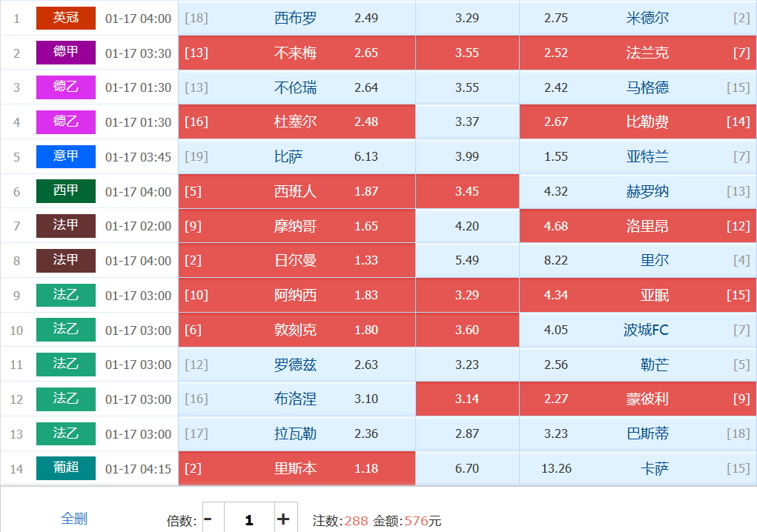
Task: Decrease 倍数 with the minus button
Action: [x=208, y=519]
